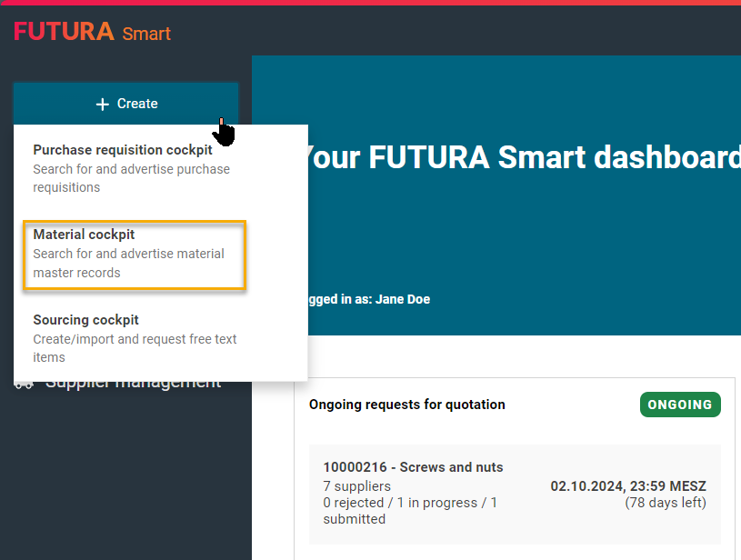The width and height of the screenshot is (741, 560).
Task: Click Purchase requisition cockpit description text
Action: coord(131,178)
